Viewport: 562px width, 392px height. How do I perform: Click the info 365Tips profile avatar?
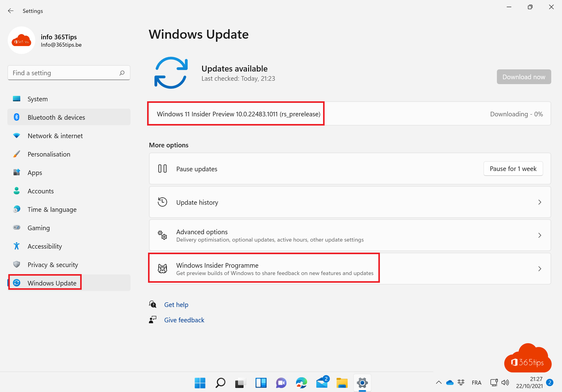tap(21, 40)
